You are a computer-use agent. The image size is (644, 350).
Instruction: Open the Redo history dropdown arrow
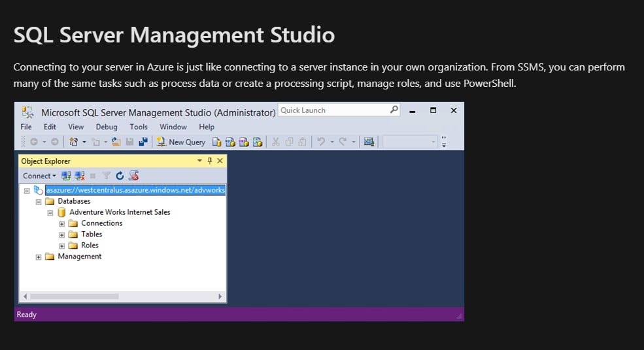[x=354, y=142]
